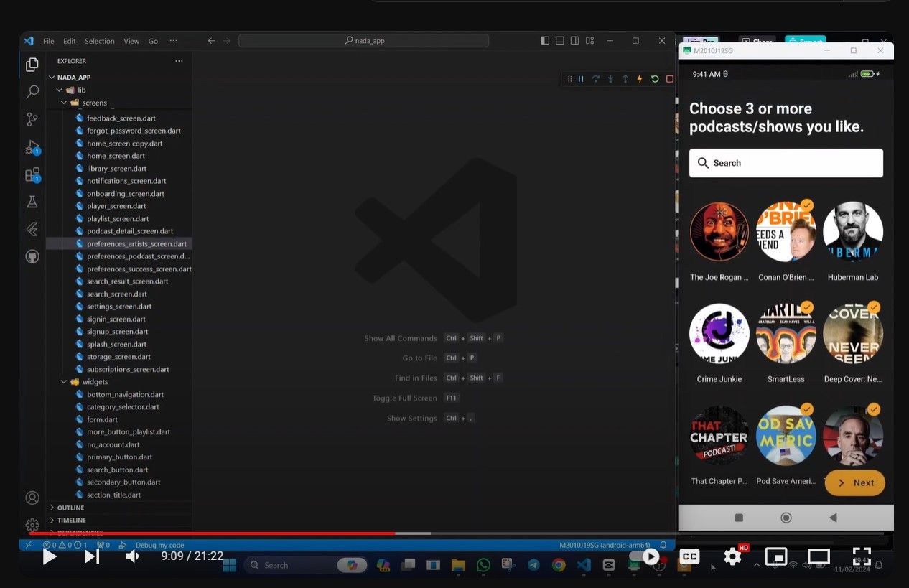Open the Search view in activity bar

click(x=32, y=92)
